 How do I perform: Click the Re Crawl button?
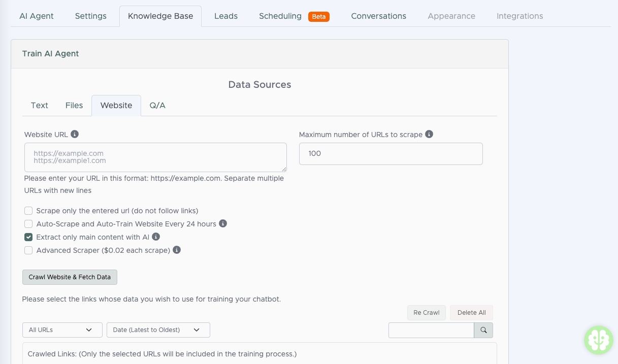[426, 313]
